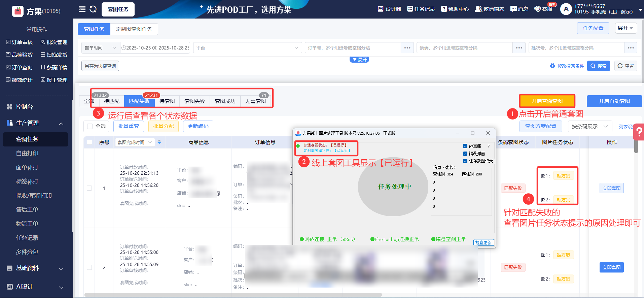Open 任务记录 in the top bar
Image resolution: width=644 pixels, height=298 pixels.
(x=421, y=9)
